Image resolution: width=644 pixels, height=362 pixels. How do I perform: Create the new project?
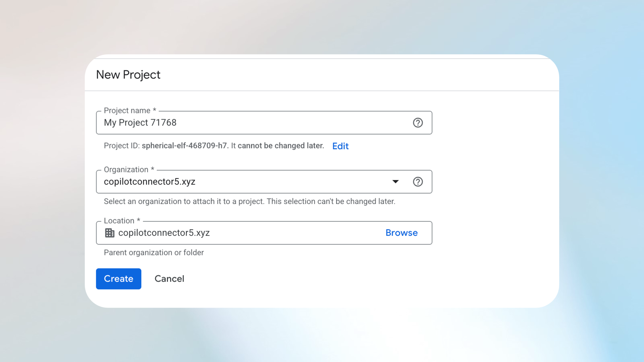(x=118, y=279)
